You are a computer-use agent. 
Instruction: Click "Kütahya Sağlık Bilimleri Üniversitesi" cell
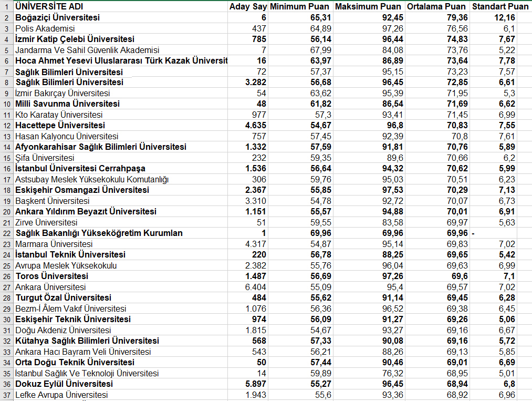coord(121,341)
